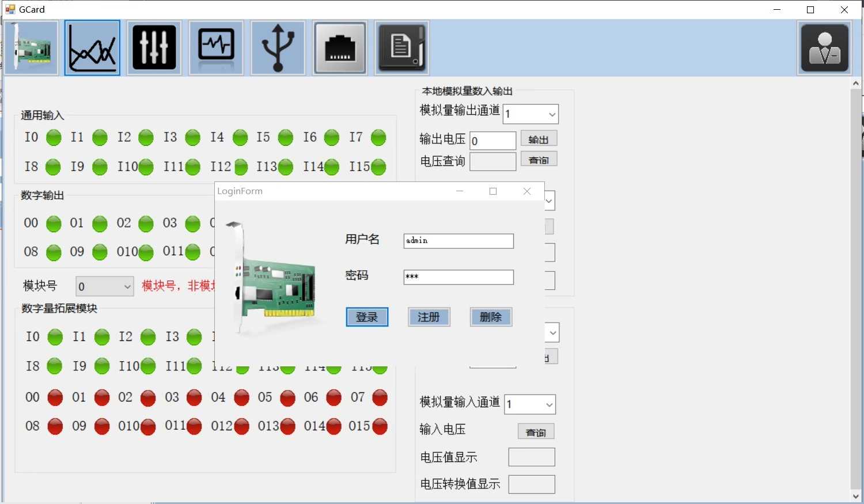Toggle I15 indicator in 通用输入
The image size is (864, 504).
point(378,167)
